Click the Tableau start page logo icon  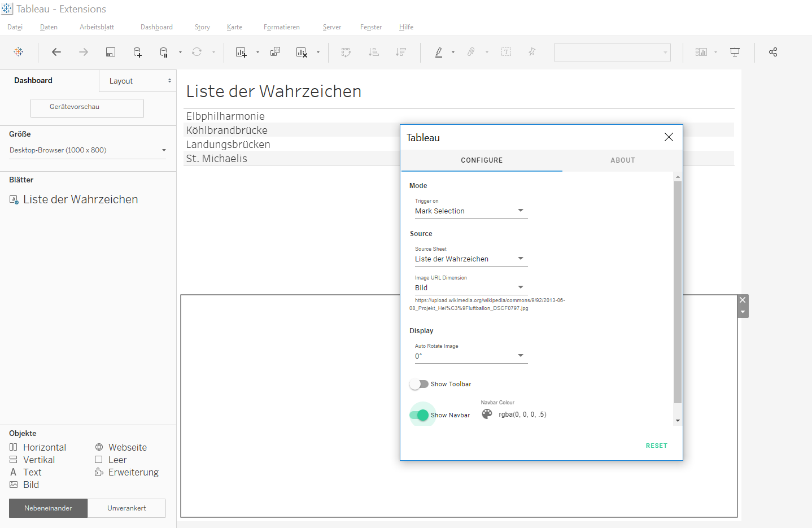19,52
